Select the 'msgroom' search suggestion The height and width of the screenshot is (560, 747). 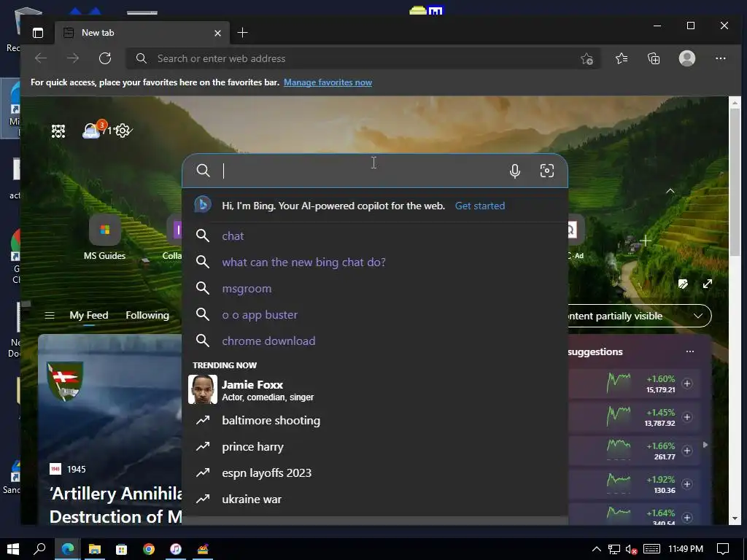(x=375, y=288)
